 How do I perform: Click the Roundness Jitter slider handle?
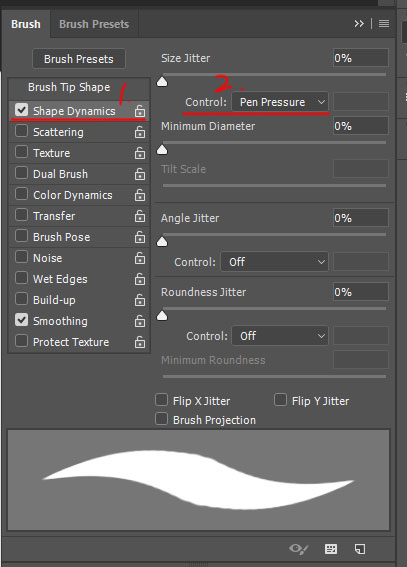point(162,316)
